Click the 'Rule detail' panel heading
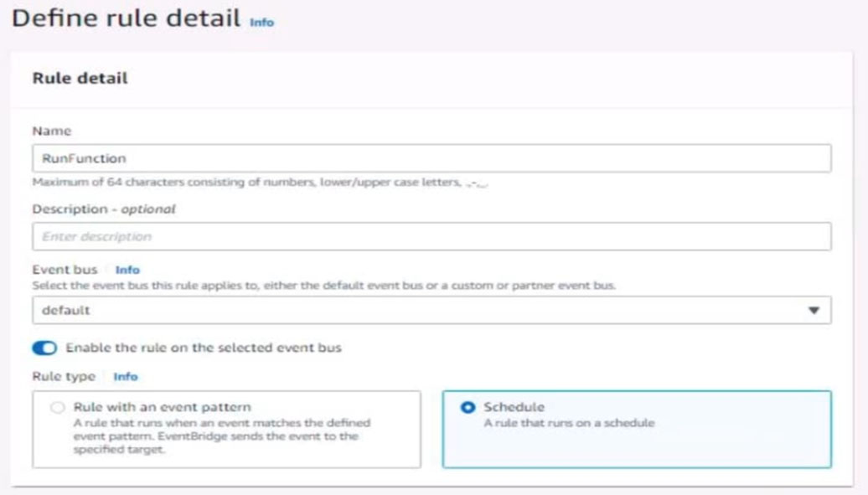Image resolution: width=868 pixels, height=495 pixels. coord(80,78)
